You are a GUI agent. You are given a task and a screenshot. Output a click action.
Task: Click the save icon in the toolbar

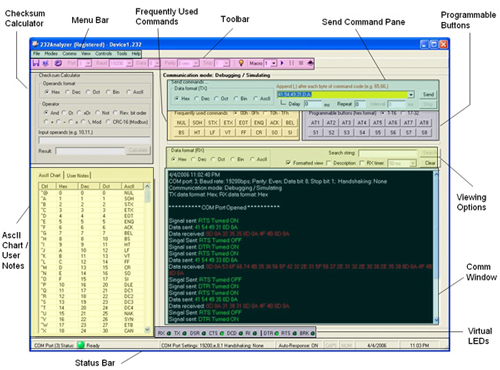[36, 63]
